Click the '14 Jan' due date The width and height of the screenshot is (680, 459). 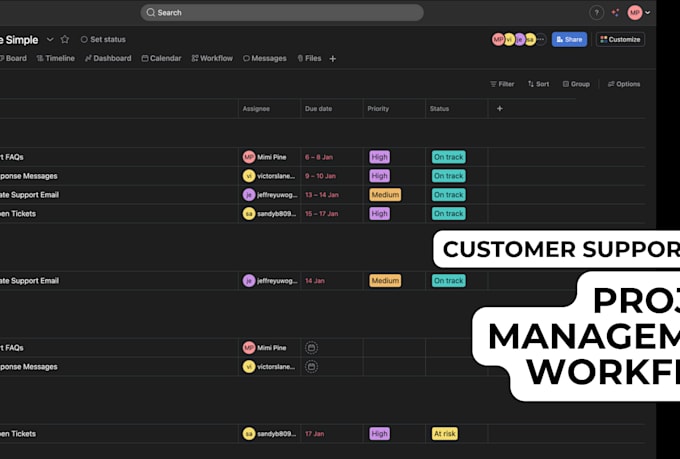coord(315,281)
